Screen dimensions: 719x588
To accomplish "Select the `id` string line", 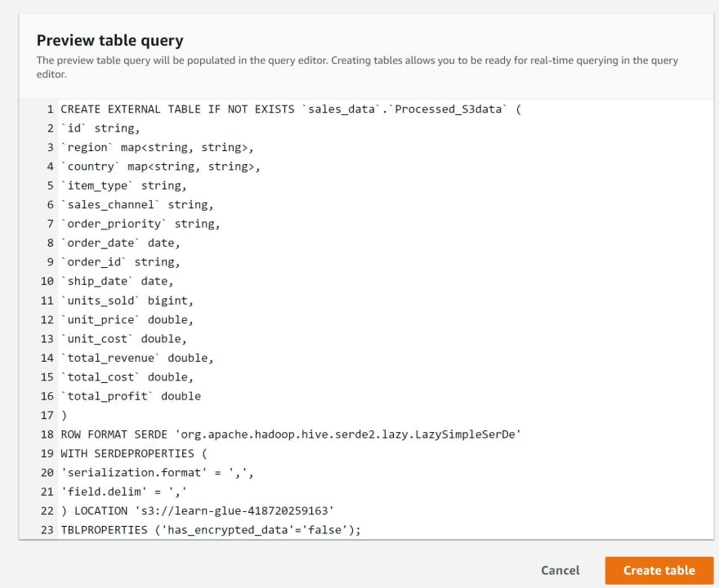I will pos(100,128).
